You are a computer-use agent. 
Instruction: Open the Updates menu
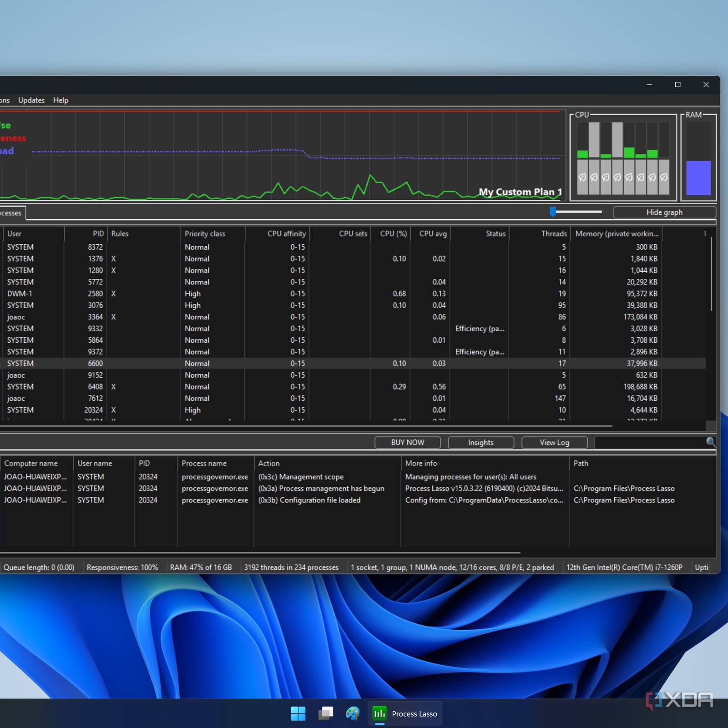point(31,100)
